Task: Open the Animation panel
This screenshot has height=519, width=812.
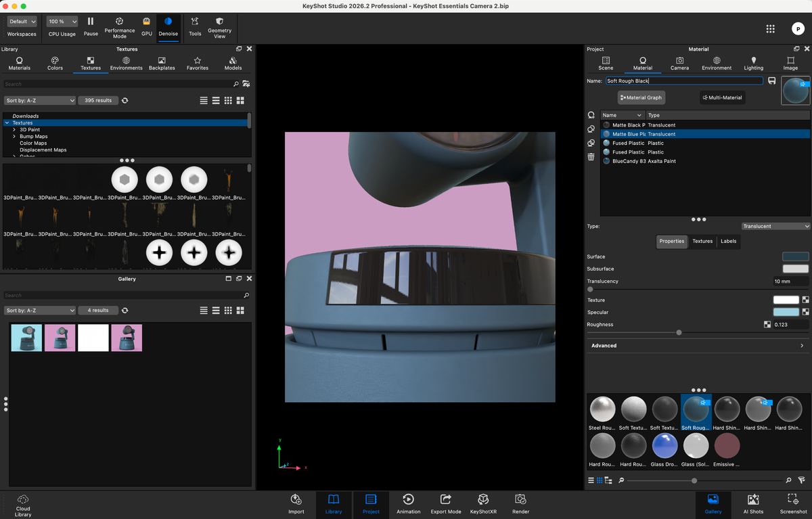Action: (x=408, y=504)
